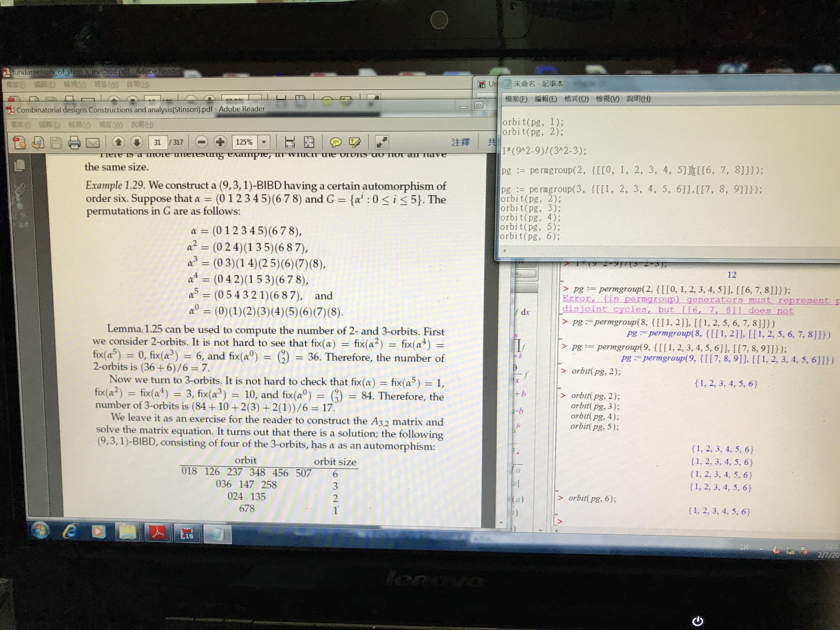Viewport: 840px width, 630px height.
Task: Zoom out with the minus button
Action: click(x=202, y=142)
